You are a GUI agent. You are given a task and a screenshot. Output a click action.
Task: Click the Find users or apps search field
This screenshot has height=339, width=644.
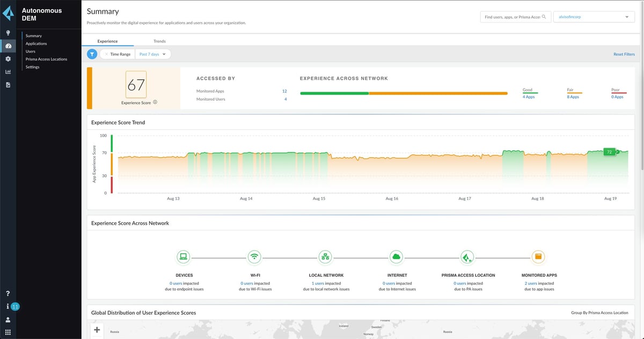click(x=513, y=17)
